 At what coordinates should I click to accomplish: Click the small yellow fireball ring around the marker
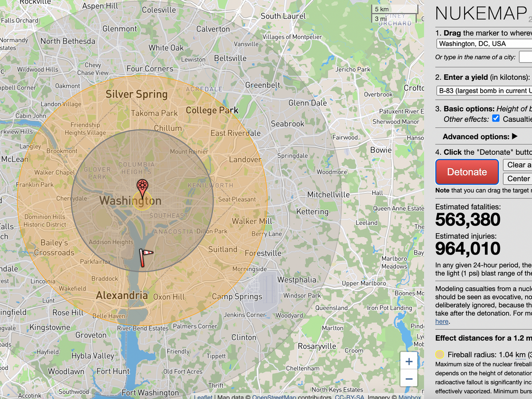[x=142, y=205]
